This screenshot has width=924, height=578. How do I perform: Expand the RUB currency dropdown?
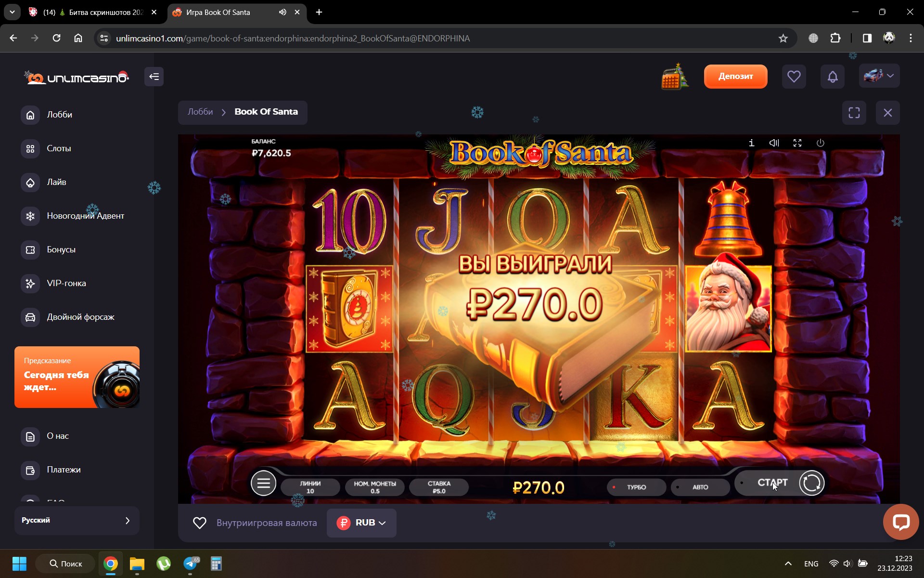pos(361,523)
